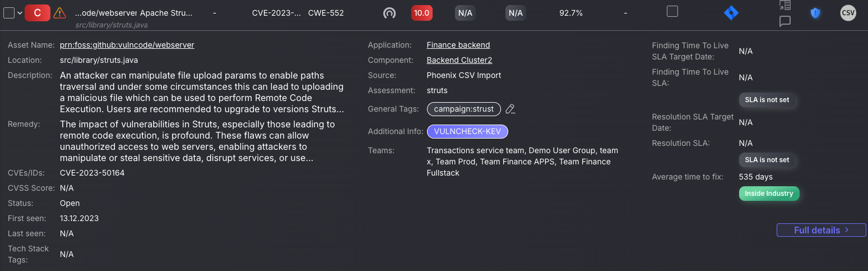Tick the row selection checkbox
This screenshot has width=868, height=271.
9,13
